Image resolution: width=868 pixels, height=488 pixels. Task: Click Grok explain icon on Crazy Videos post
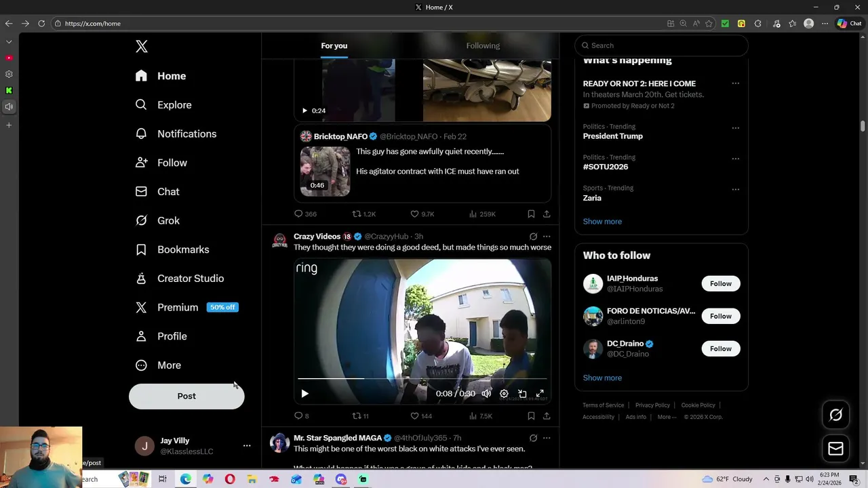point(533,237)
